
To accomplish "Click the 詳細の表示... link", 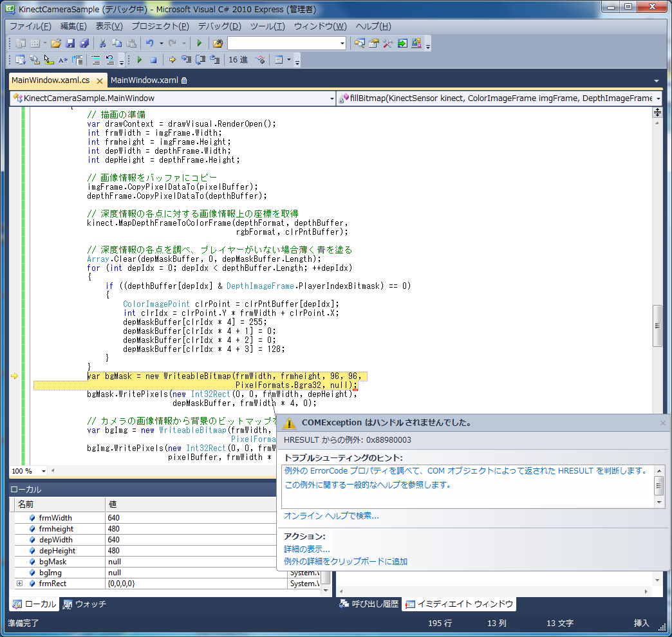I will (307, 549).
